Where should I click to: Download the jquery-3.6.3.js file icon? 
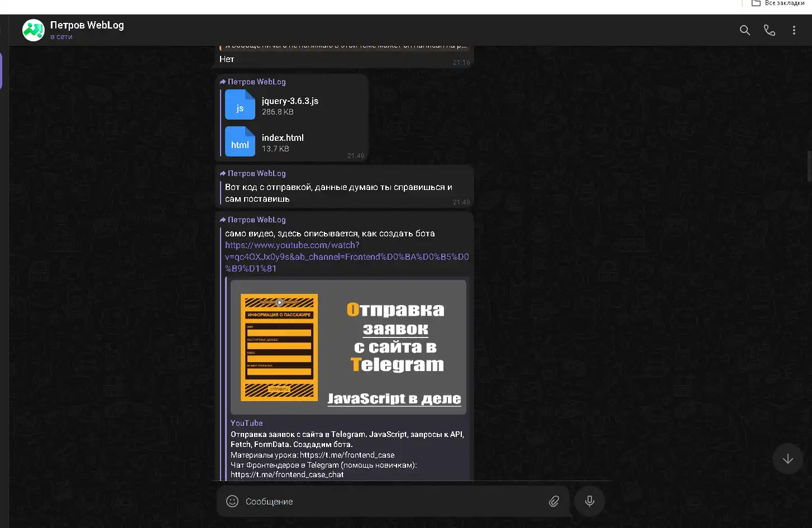pyautogui.click(x=240, y=104)
